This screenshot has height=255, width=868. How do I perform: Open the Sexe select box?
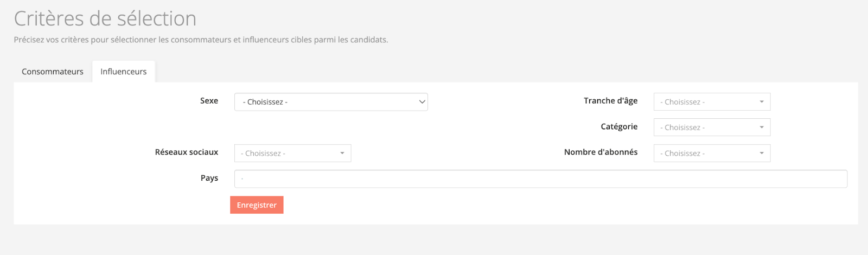(325, 102)
